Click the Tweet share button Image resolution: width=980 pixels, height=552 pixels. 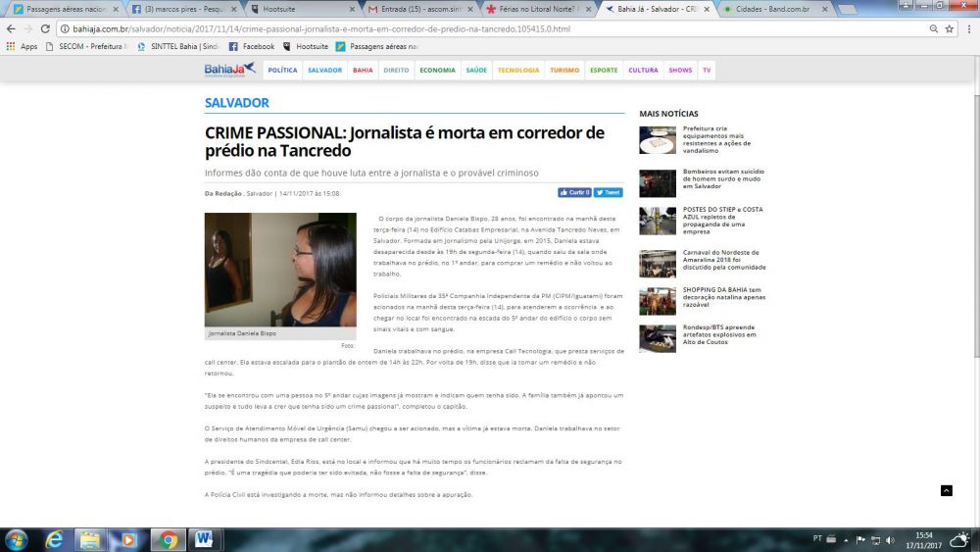pos(609,192)
